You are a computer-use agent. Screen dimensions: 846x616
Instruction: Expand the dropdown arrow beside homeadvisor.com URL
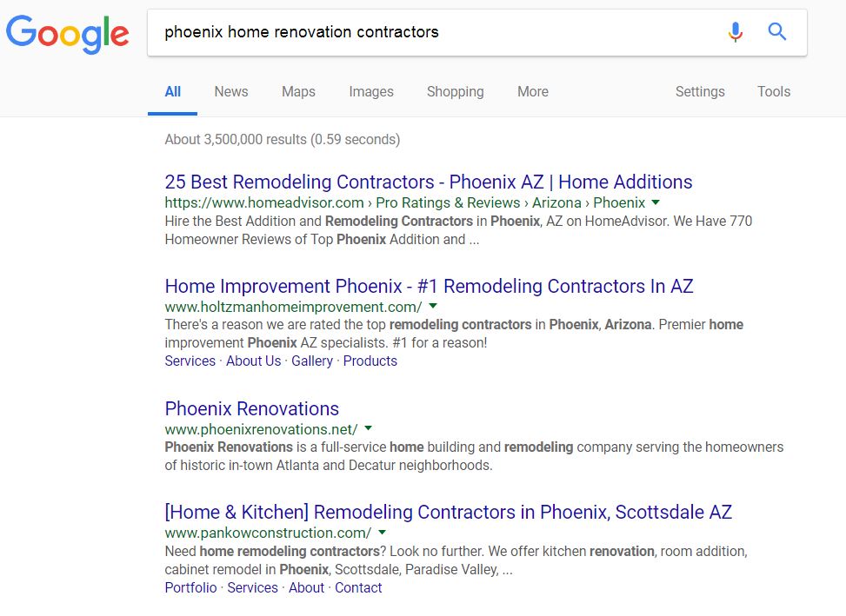click(x=655, y=202)
